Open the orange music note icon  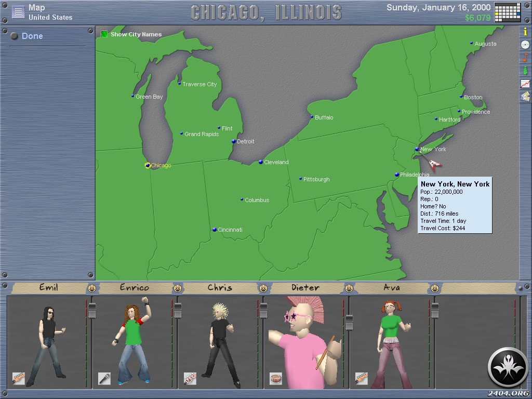click(x=525, y=58)
